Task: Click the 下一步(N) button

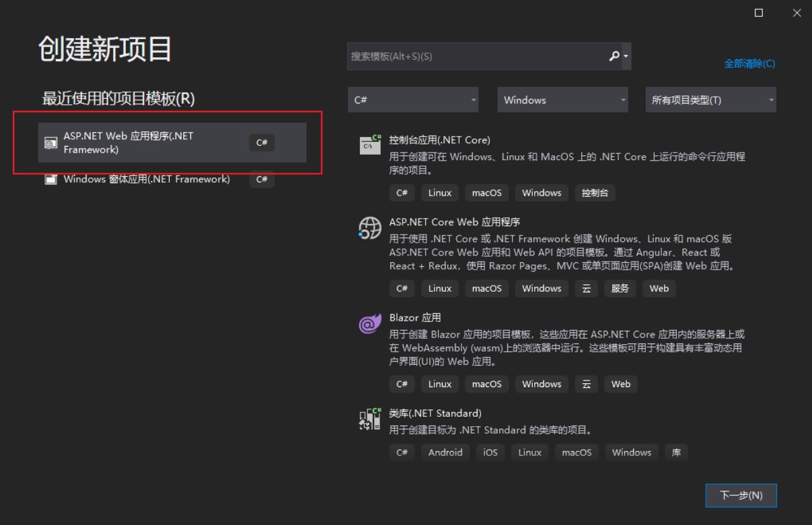Action: click(x=741, y=495)
